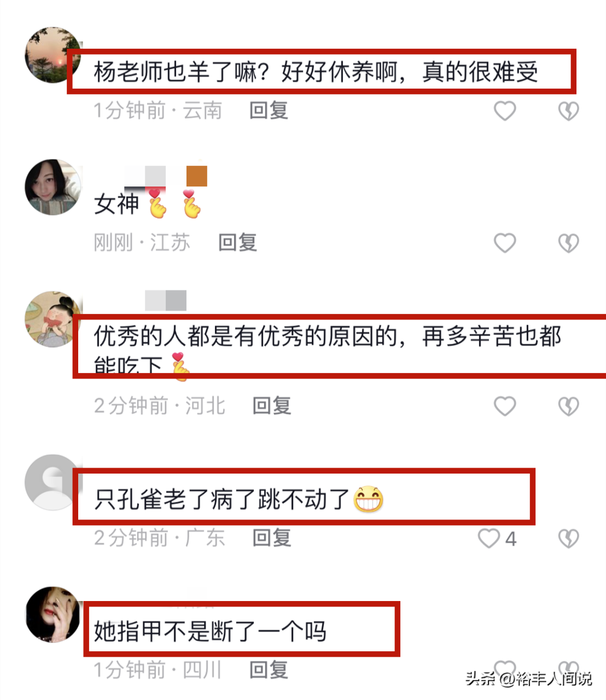This screenshot has width=606, height=700.
Task: Like the Hebei comment about 优秀的人
Action: click(505, 406)
